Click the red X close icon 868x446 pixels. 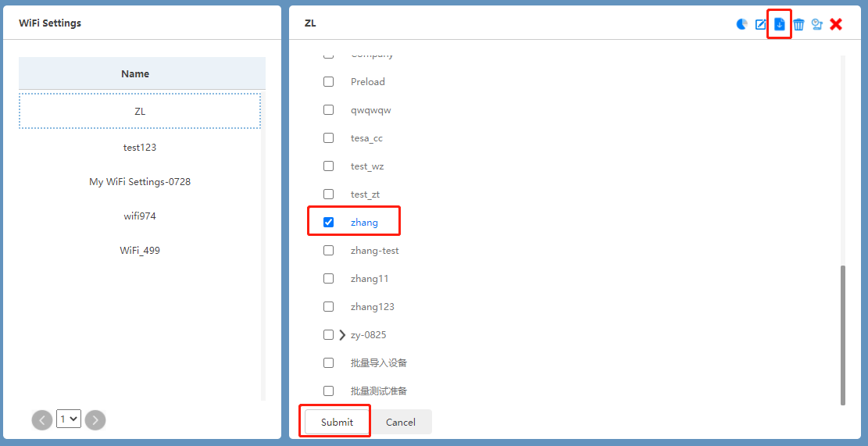[x=836, y=24]
